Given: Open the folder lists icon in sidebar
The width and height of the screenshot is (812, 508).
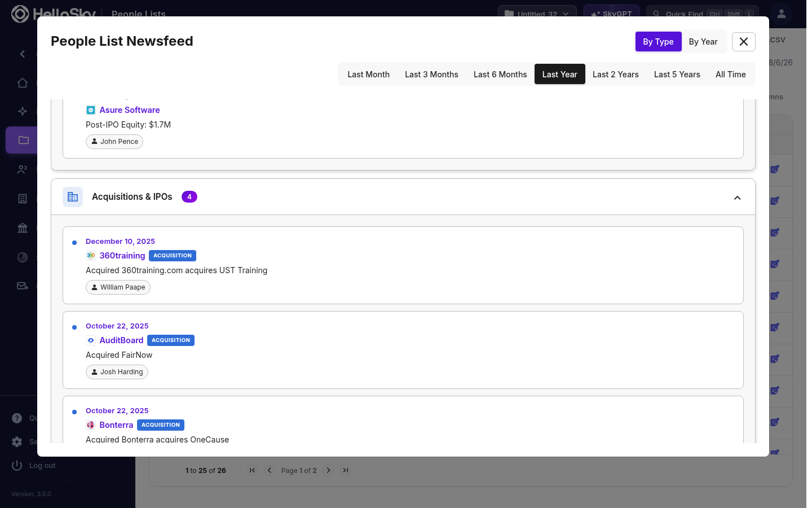Looking at the screenshot, I should tap(24, 140).
